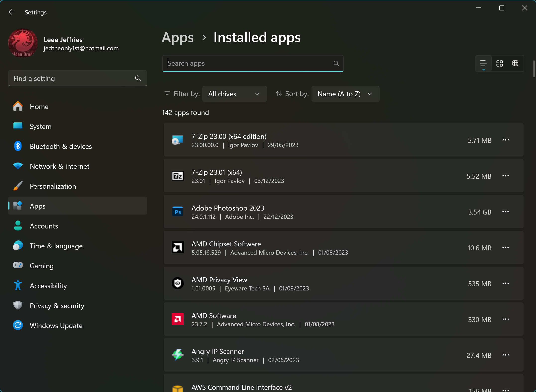
Task: Click the user profile avatar picture
Action: point(23,43)
